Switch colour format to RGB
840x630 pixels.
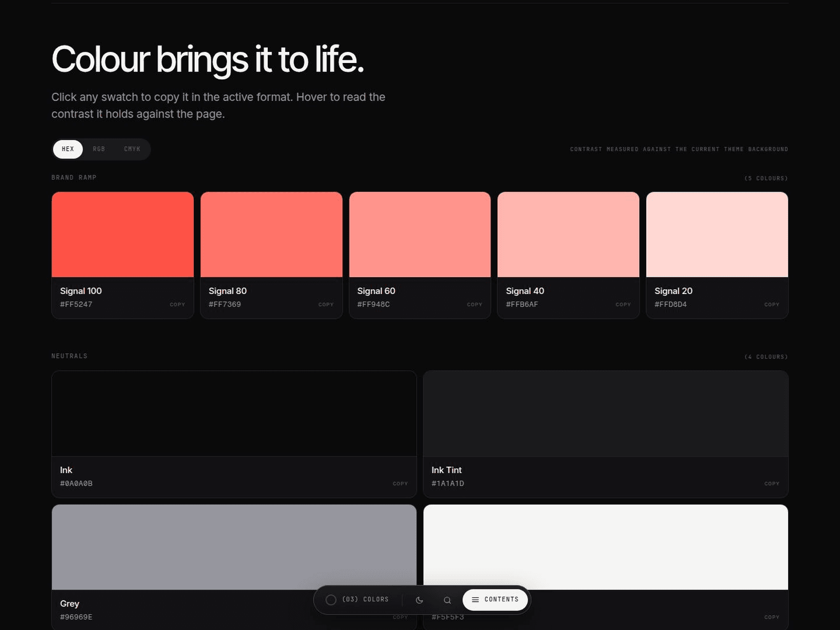pyautogui.click(x=99, y=149)
